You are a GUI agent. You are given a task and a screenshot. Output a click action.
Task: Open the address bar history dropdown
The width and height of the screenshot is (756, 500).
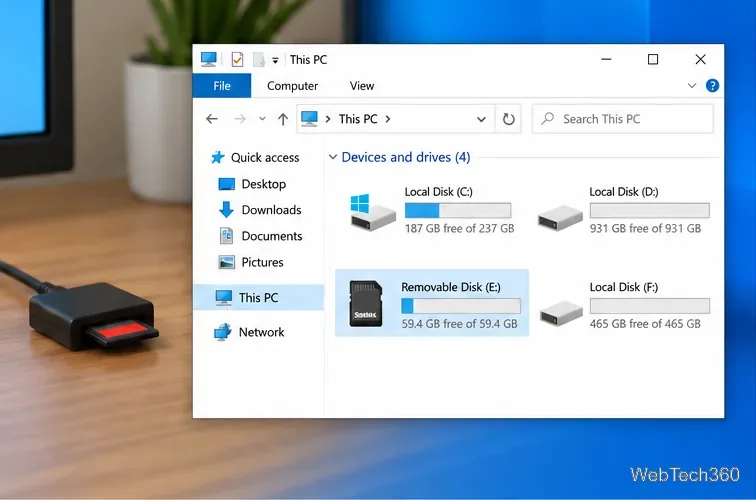(x=481, y=119)
